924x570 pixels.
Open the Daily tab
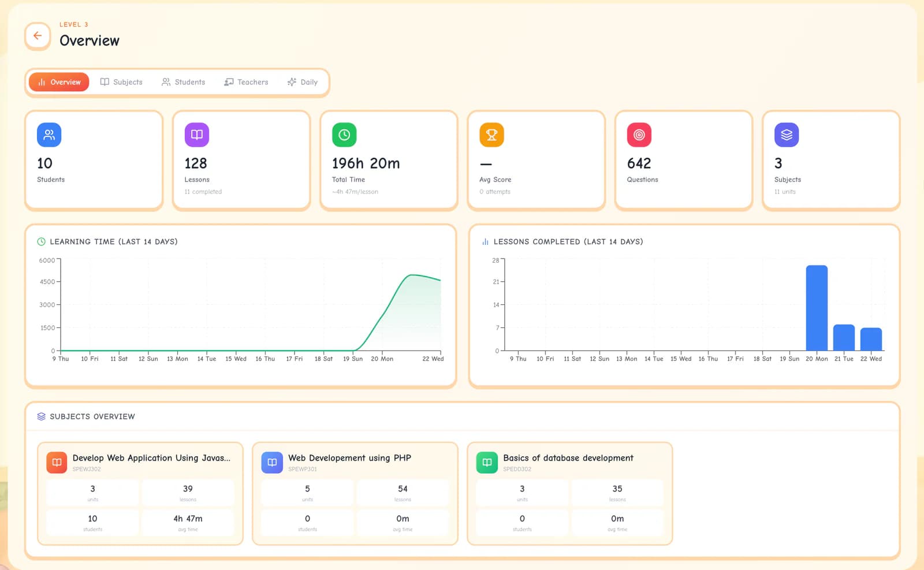coord(303,82)
